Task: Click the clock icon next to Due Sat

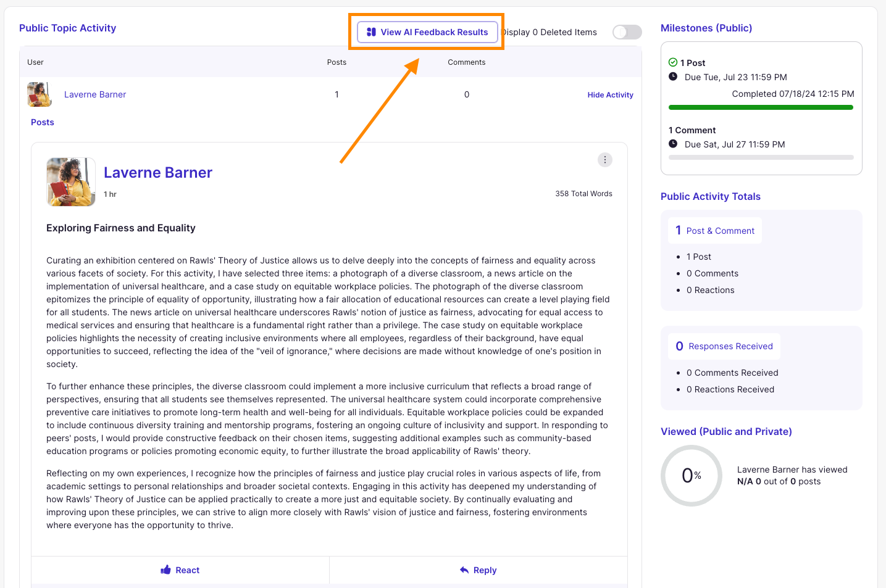Action: pyautogui.click(x=673, y=144)
